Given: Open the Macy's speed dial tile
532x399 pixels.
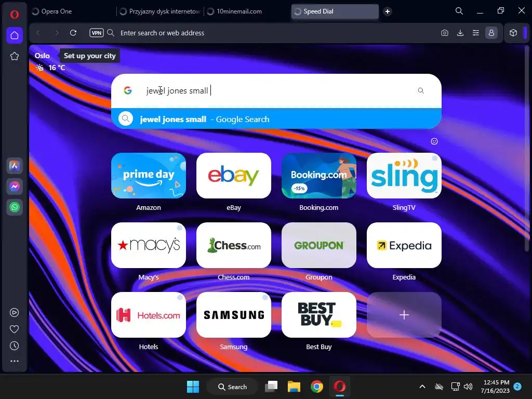Looking at the screenshot, I should 149,245.
